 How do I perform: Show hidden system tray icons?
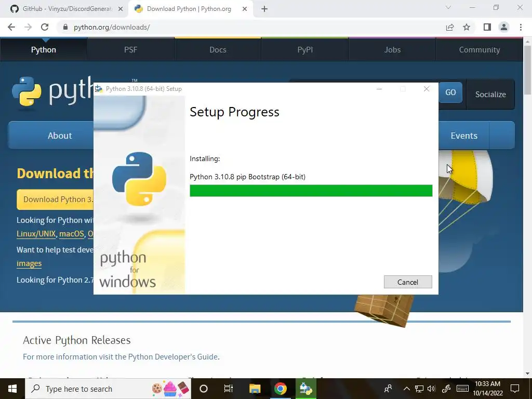pos(406,389)
